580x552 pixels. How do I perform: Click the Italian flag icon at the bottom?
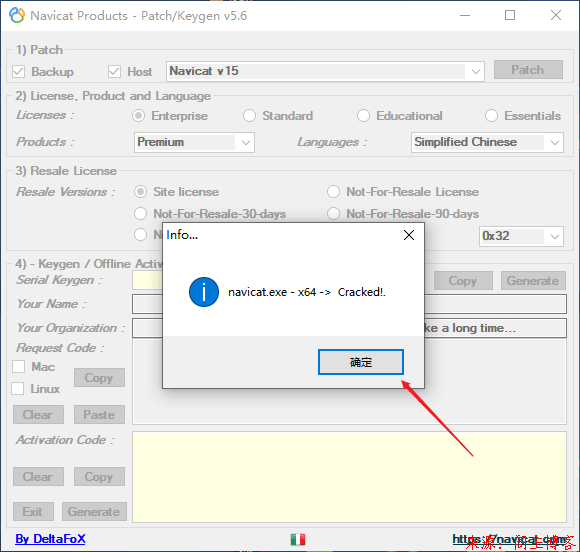point(298,539)
